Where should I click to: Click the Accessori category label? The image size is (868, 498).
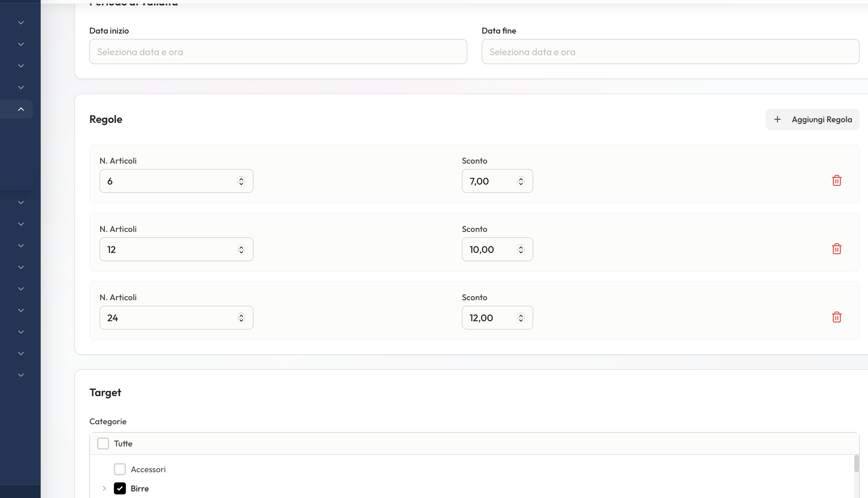pos(148,469)
